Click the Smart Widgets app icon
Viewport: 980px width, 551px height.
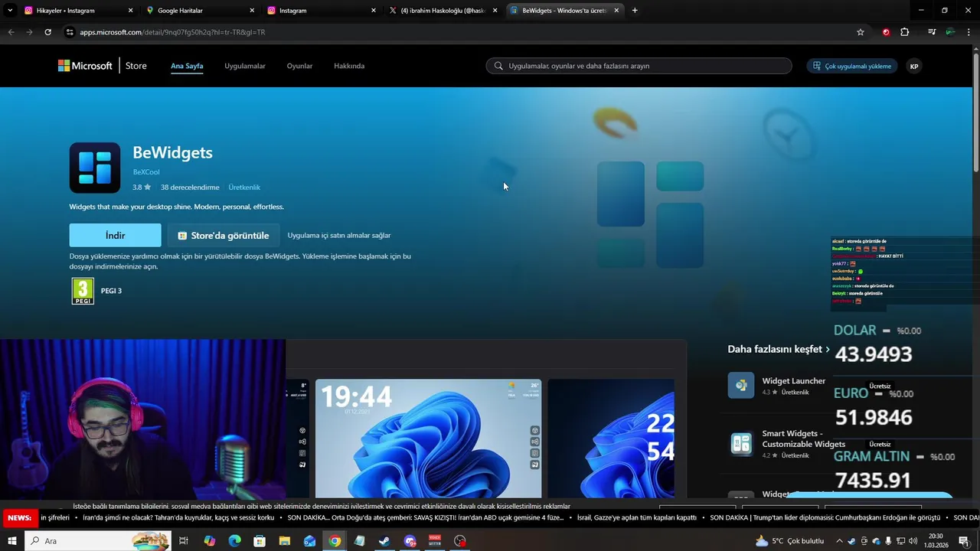(x=741, y=444)
